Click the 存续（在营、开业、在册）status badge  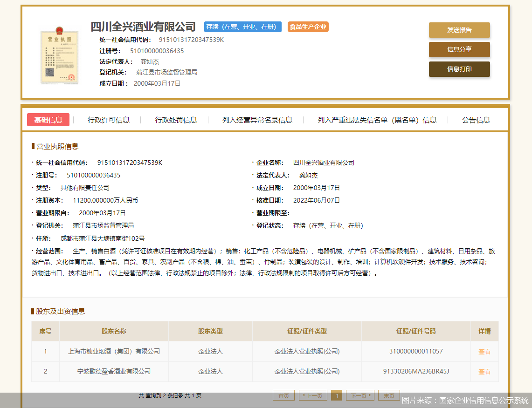click(x=243, y=27)
